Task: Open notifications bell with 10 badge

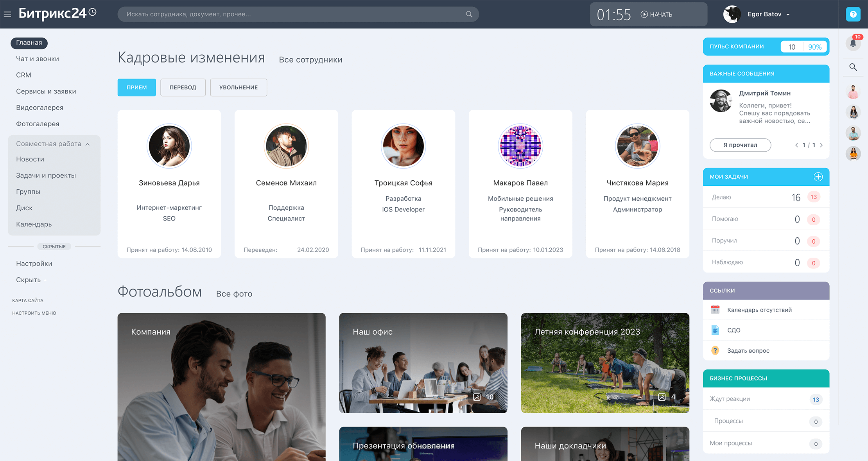Action: pos(853,43)
